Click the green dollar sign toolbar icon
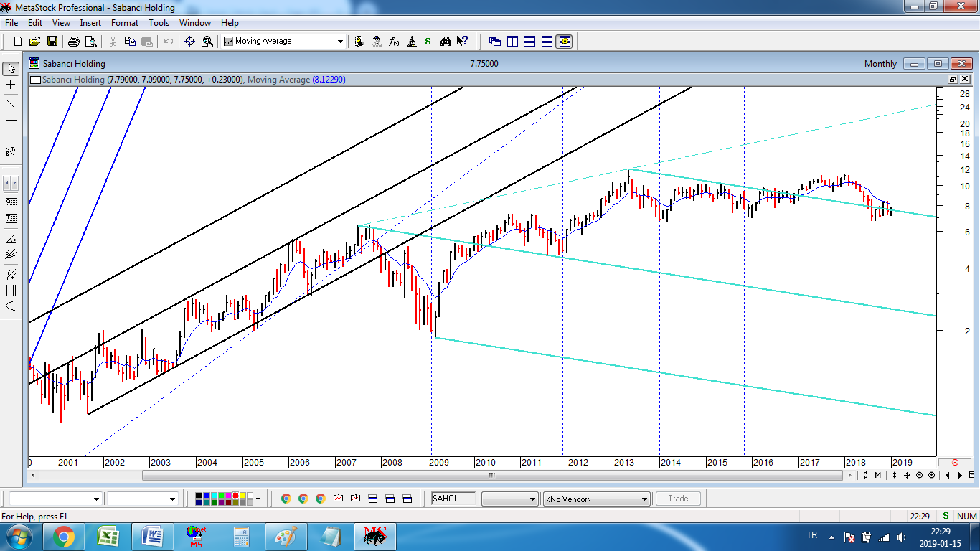 (428, 41)
